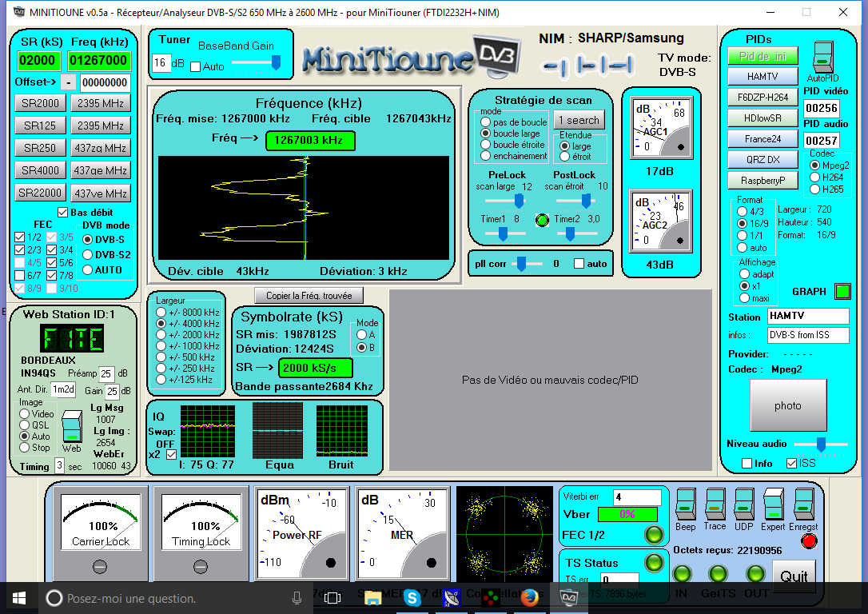Enable the Info checkbox
This screenshot has height=614, width=868.
click(x=747, y=464)
